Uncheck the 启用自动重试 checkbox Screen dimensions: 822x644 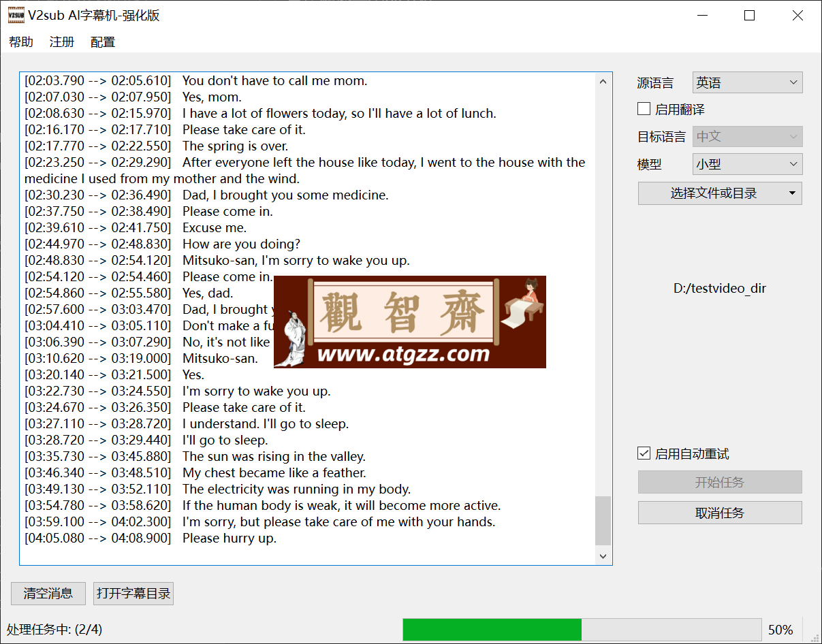point(644,453)
